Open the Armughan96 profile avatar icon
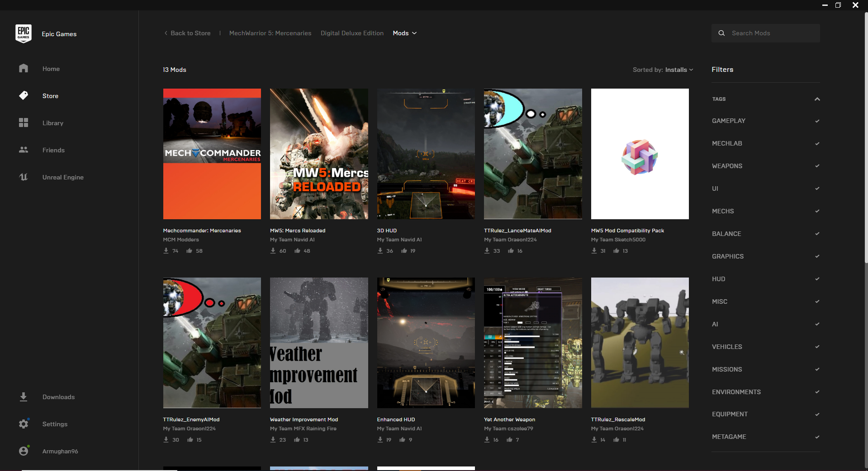868x471 pixels. (24, 451)
